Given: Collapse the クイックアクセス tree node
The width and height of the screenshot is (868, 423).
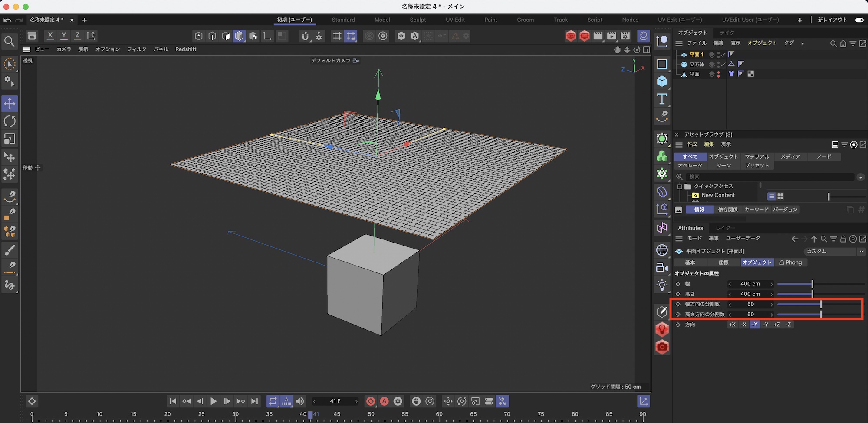Looking at the screenshot, I should (x=680, y=187).
